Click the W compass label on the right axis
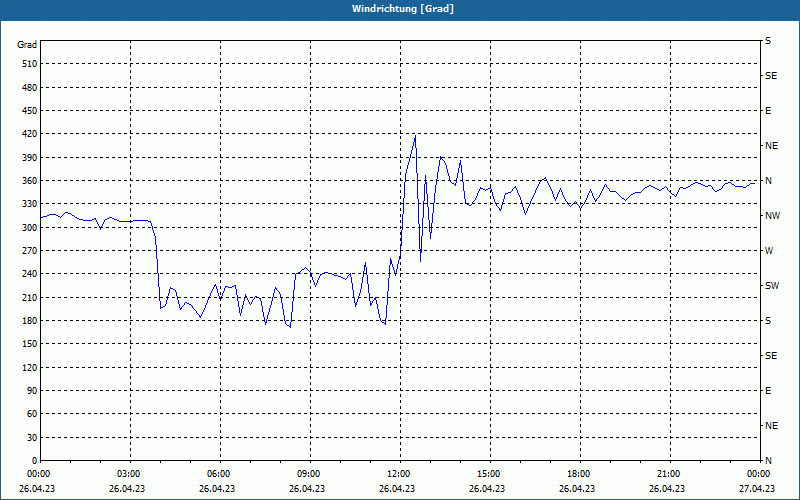The image size is (800, 500). coord(769,251)
